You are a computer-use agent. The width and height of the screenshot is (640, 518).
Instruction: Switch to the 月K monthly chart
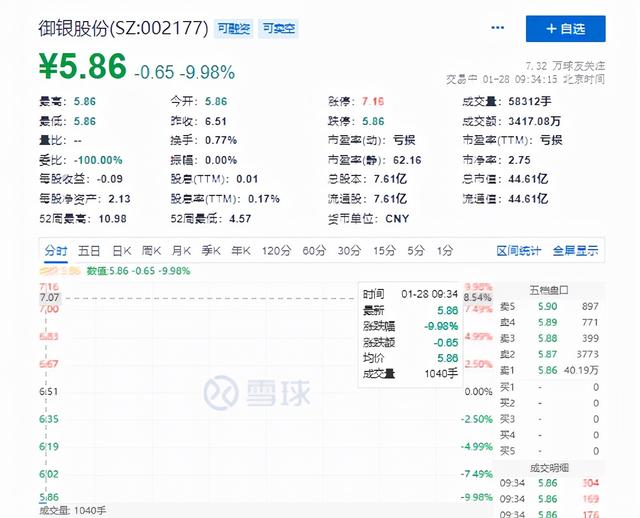pyautogui.click(x=181, y=251)
